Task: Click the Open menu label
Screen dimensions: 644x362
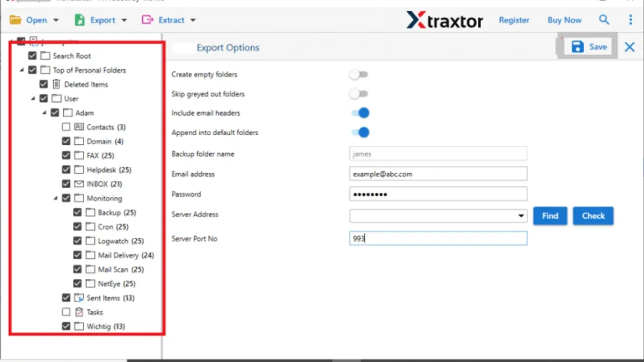Action: 36,20
